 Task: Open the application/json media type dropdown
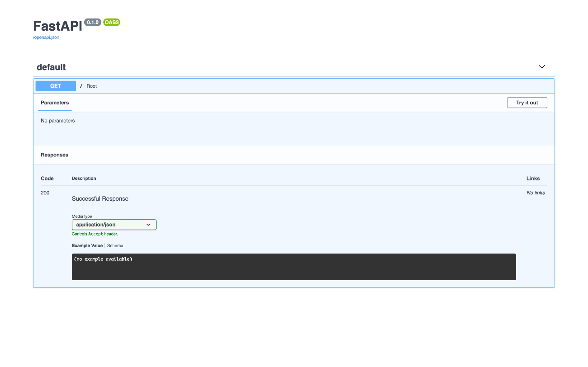coord(114,225)
